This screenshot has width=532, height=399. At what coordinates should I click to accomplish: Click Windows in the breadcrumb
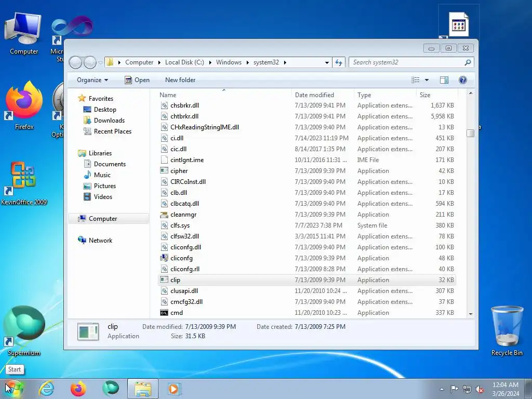pyautogui.click(x=229, y=62)
